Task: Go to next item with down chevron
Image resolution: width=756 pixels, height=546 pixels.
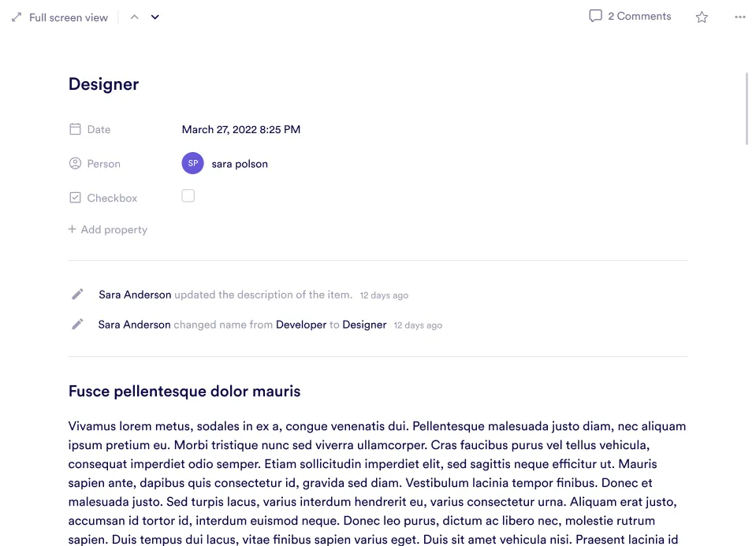Action: click(155, 17)
